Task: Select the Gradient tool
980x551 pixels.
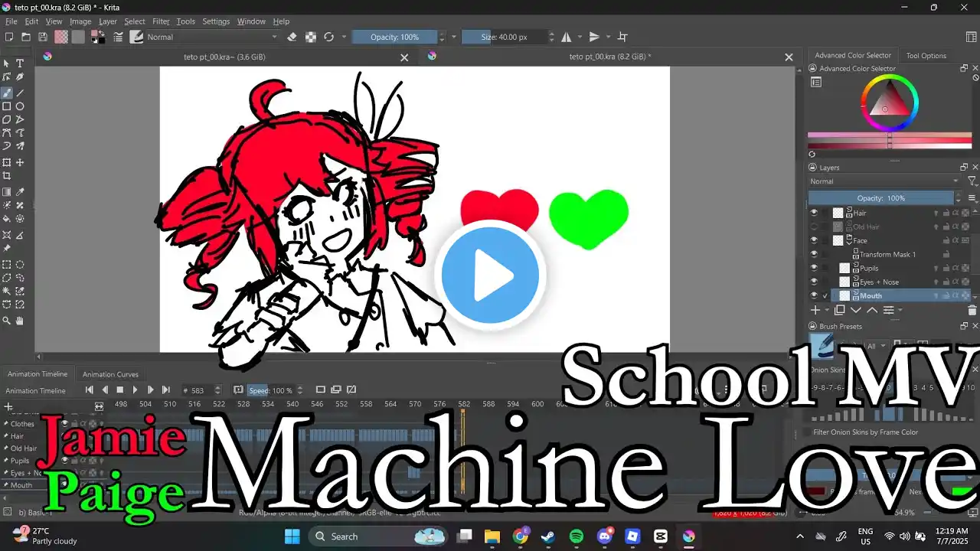Action: (7, 192)
